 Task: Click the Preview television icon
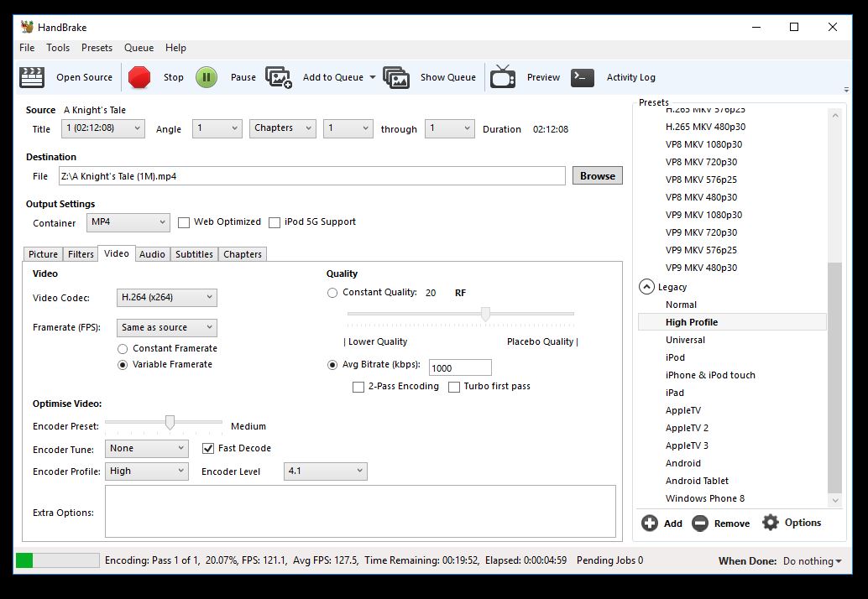503,77
